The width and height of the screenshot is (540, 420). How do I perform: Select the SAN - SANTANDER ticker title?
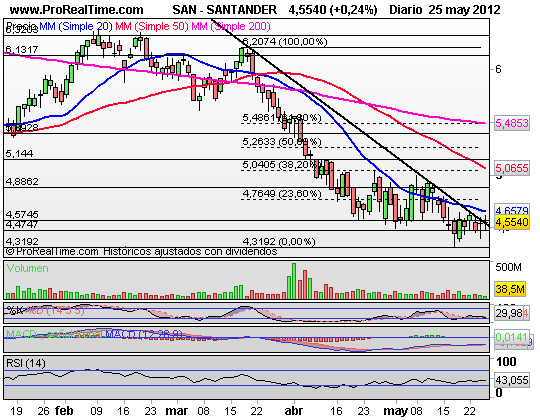pyautogui.click(x=225, y=10)
